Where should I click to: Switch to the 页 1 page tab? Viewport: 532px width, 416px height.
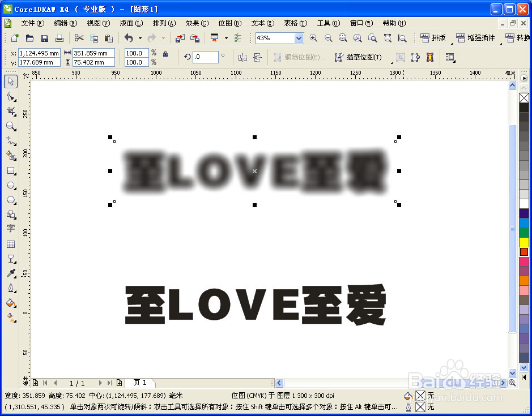pyautogui.click(x=139, y=383)
